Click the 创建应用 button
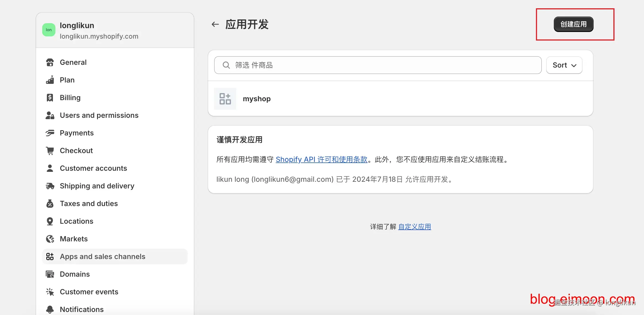 point(573,24)
